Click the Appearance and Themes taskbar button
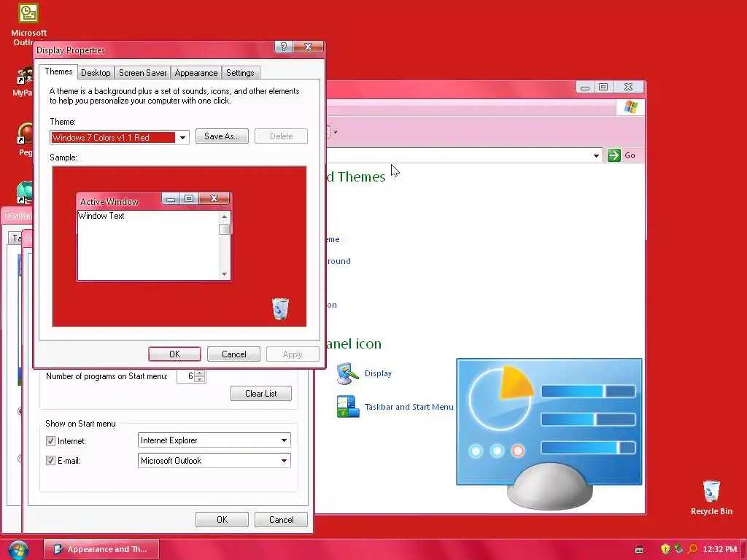The width and height of the screenshot is (747, 560). click(101, 549)
